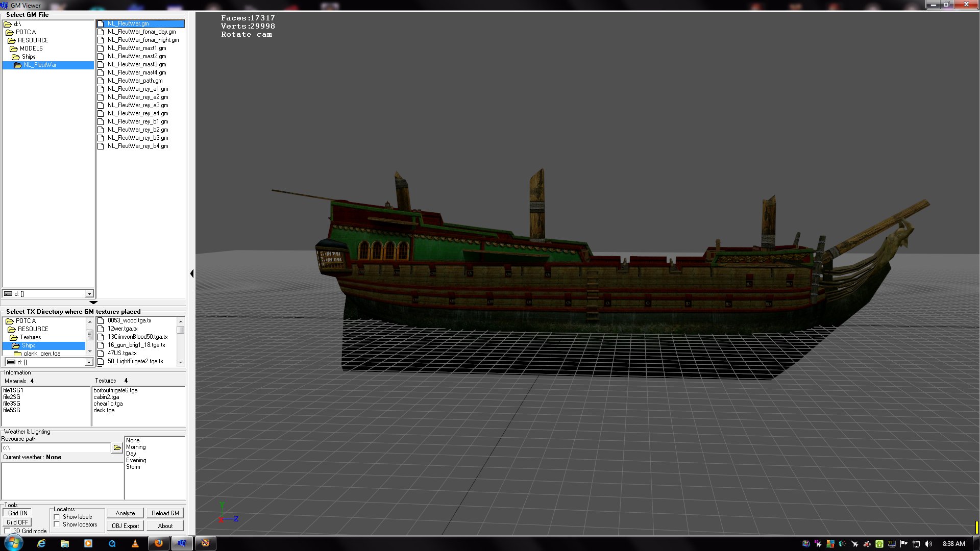Screen dimensions: 980x551
Task: Click the downward arrow below the GM file list
Action: click(x=93, y=303)
